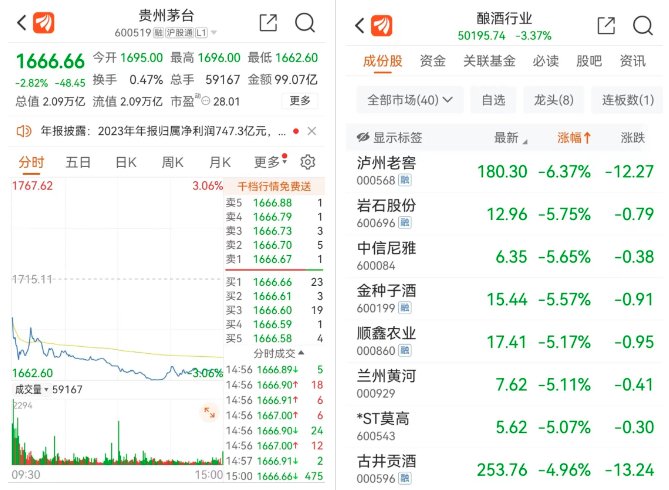Open chart settings gear icon
This screenshot has width=669, height=490.
point(308,162)
